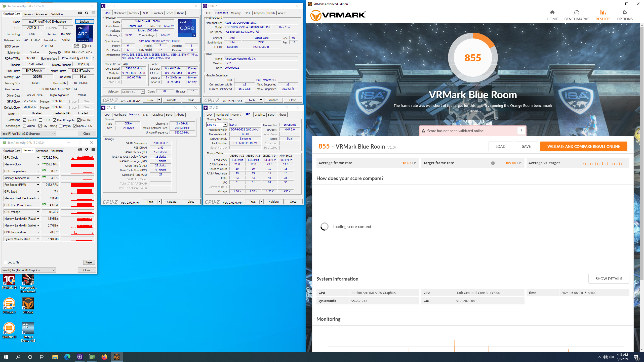Toggle CUDA checkbox in GPU-Z
Screen dimensions: 644x362
click(x=40, y=120)
